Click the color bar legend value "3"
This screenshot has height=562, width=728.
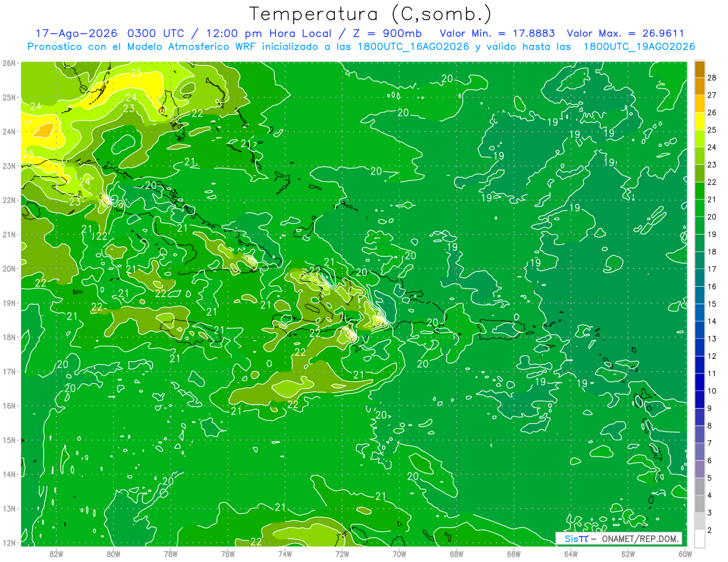click(710, 513)
